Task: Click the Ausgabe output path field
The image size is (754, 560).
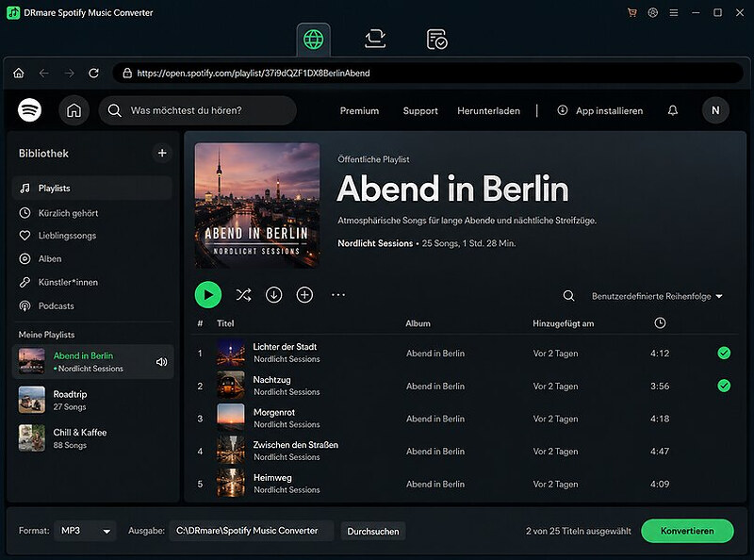Action: (x=252, y=531)
